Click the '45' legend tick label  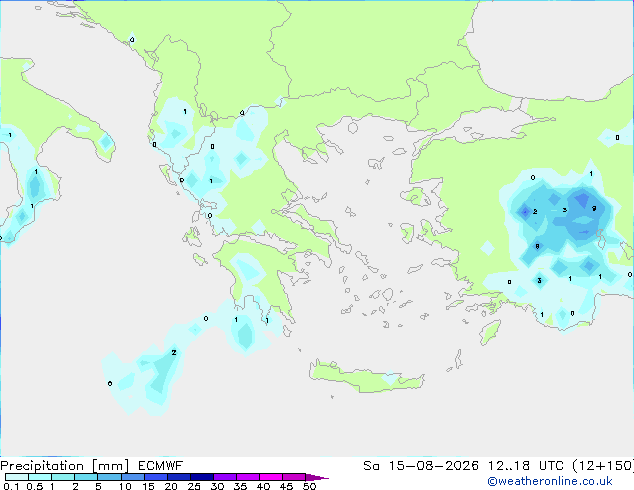(x=286, y=486)
